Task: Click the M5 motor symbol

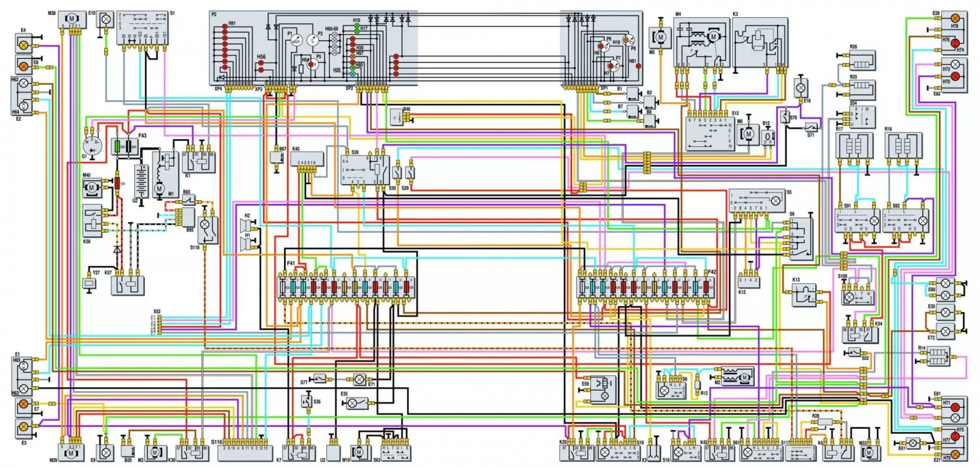Action: tap(660, 37)
